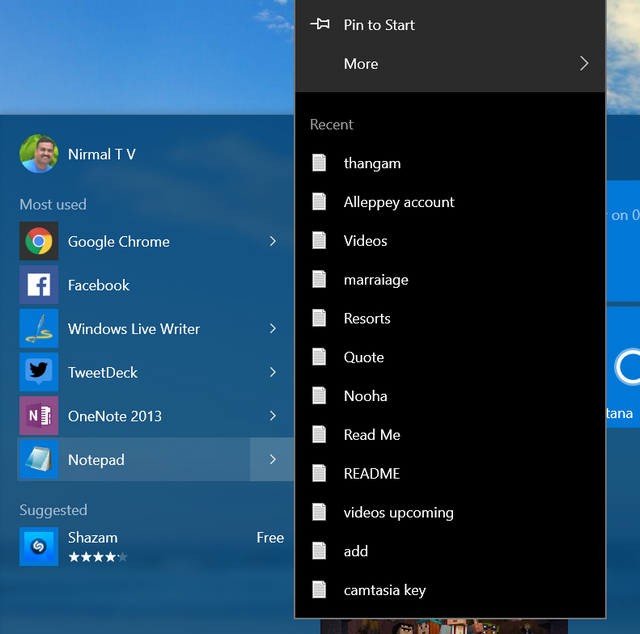Open the Facebook app icon

(39, 285)
